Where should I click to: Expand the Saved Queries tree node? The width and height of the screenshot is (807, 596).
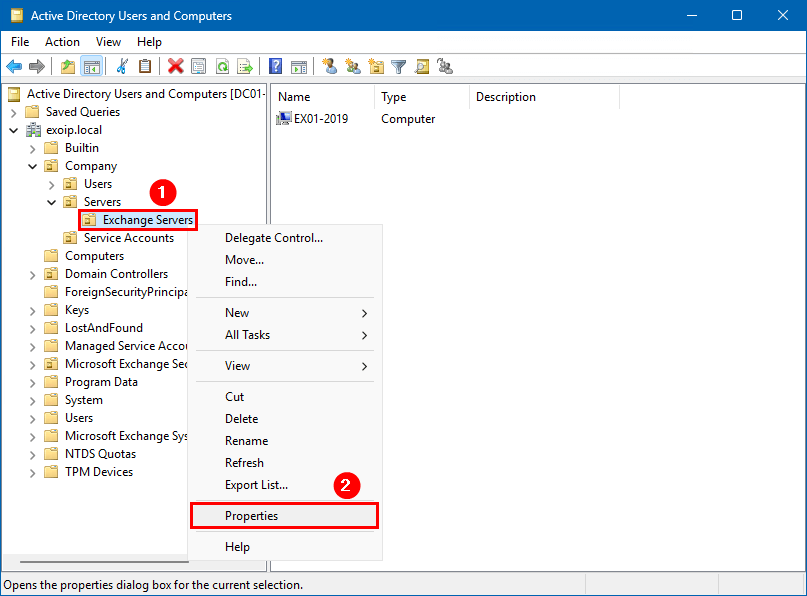[x=14, y=112]
